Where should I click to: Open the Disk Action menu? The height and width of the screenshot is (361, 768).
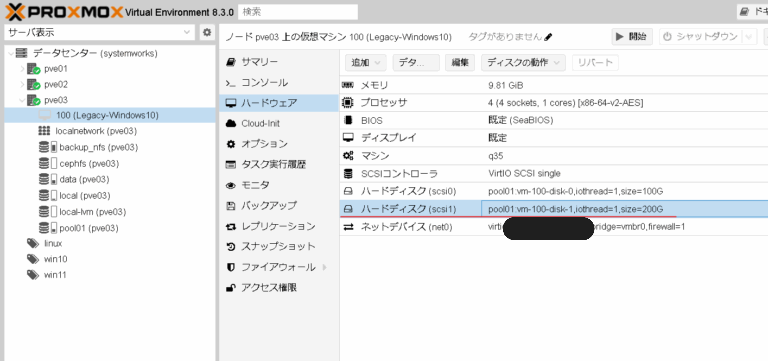click(523, 63)
